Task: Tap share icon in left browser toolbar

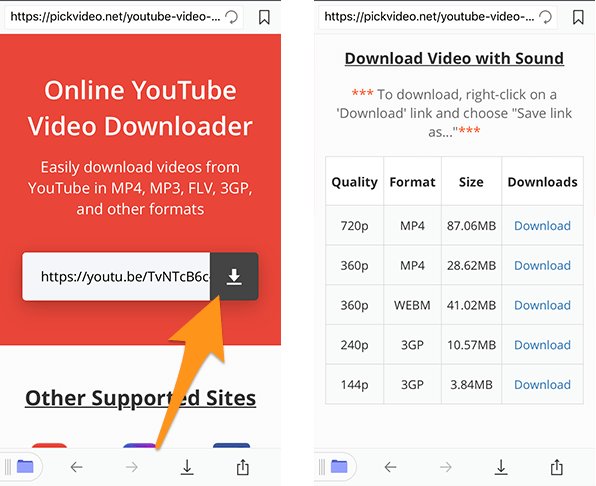Action: (243, 467)
